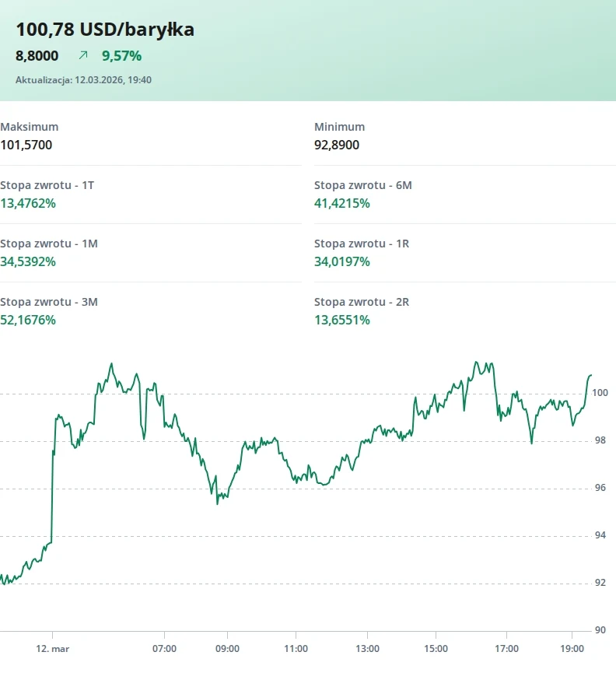Click the 100,78 USD/baryłka price heading
Screen dimensions: 616x673
105,30
